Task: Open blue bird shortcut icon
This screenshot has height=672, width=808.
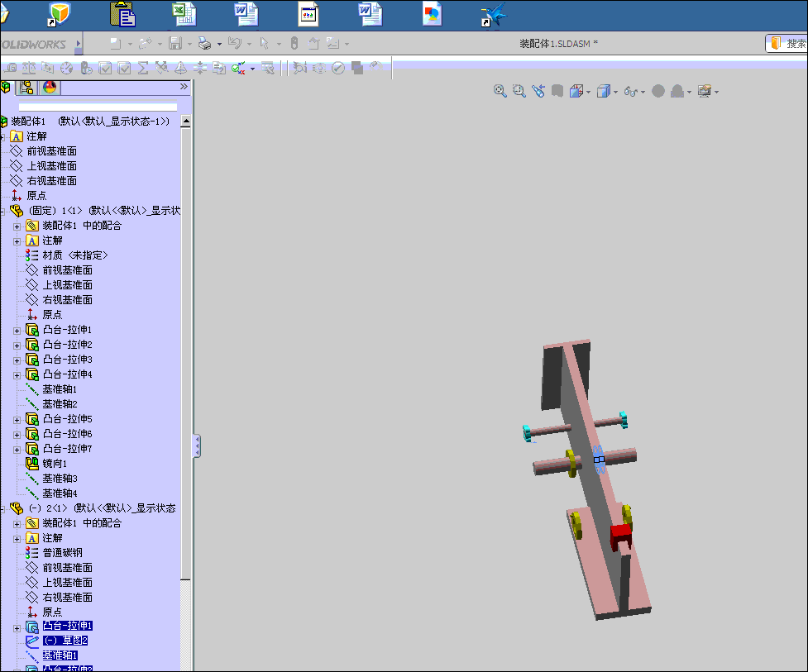Action: [494, 14]
